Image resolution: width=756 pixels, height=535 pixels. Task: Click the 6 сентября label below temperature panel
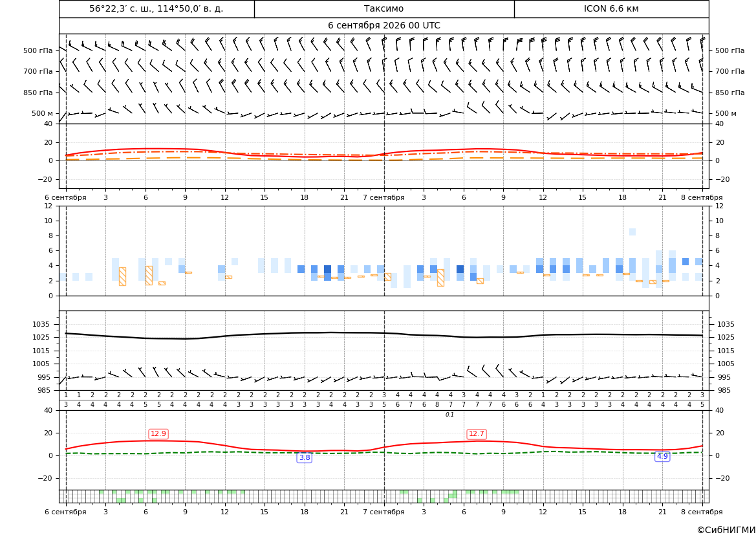65,197
